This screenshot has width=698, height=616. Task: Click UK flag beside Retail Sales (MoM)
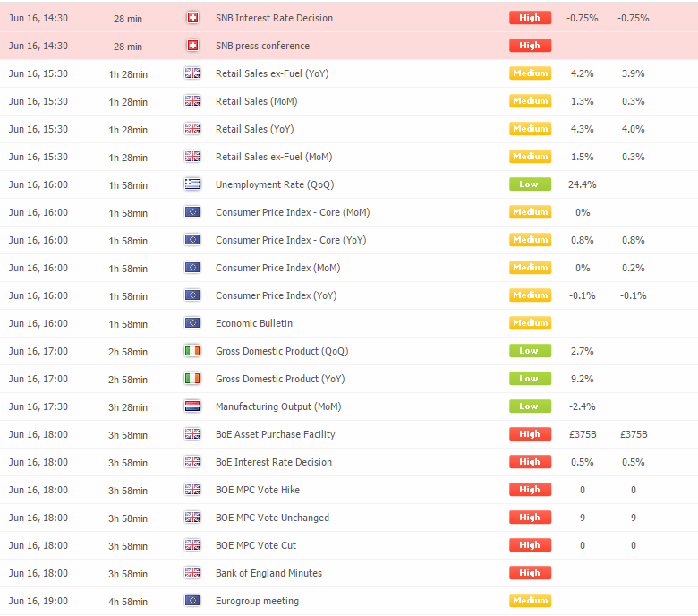(192, 101)
